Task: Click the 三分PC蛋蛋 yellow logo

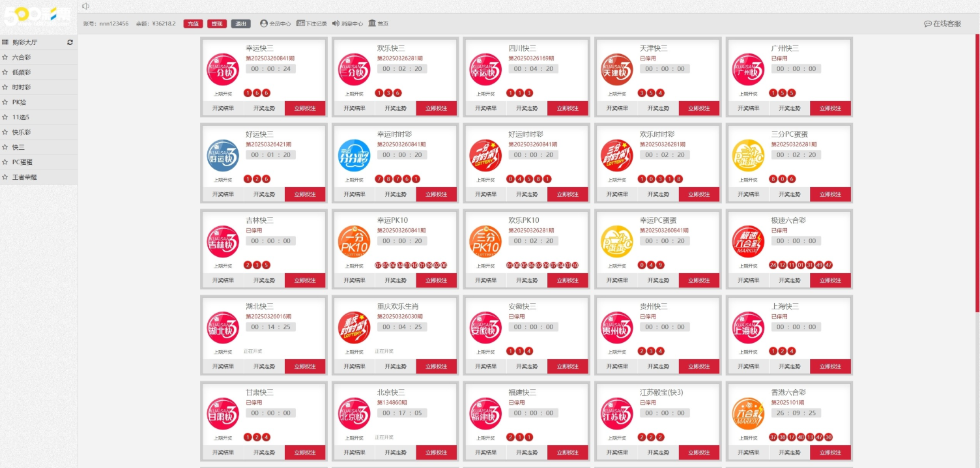Action: point(748,155)
